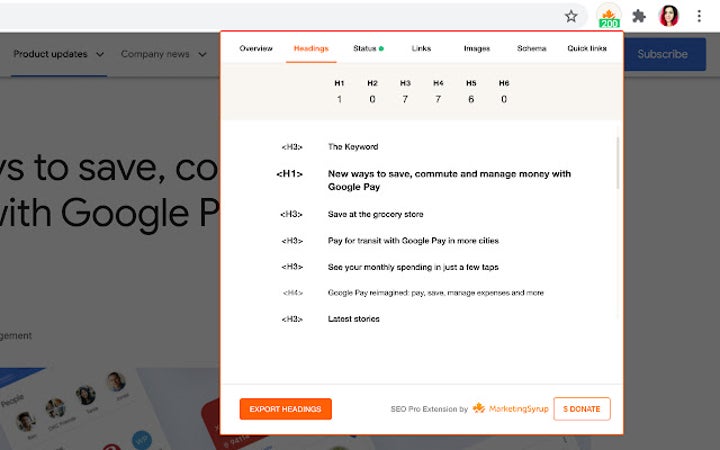The image size is (720, 450).
Task: Click the MarketingSyrup logo
Action: point(510,409)
